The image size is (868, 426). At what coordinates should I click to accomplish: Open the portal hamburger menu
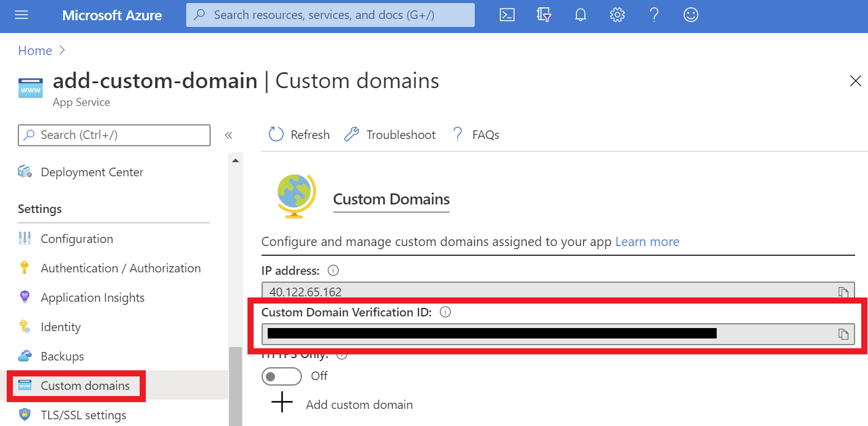coord(21,15)
